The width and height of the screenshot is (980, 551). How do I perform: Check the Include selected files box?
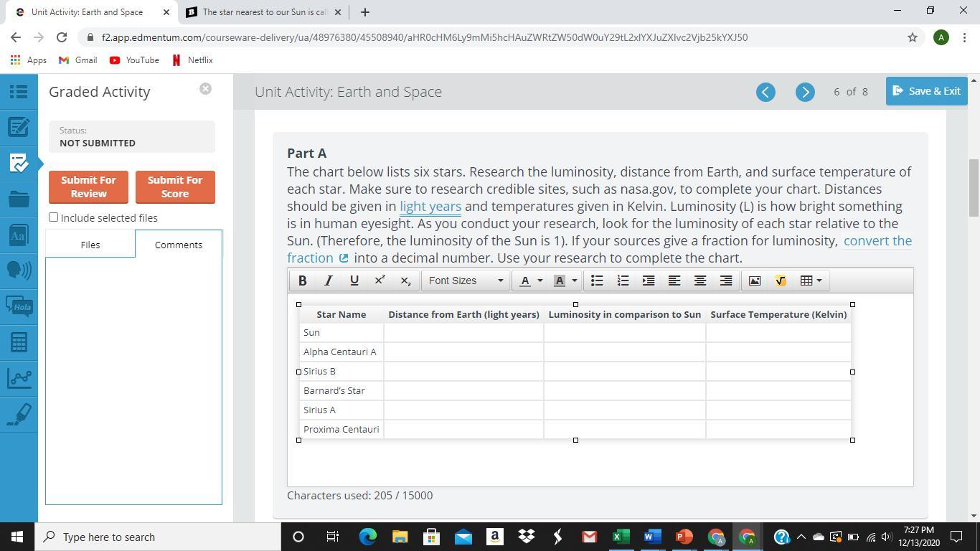pos(53,217)
